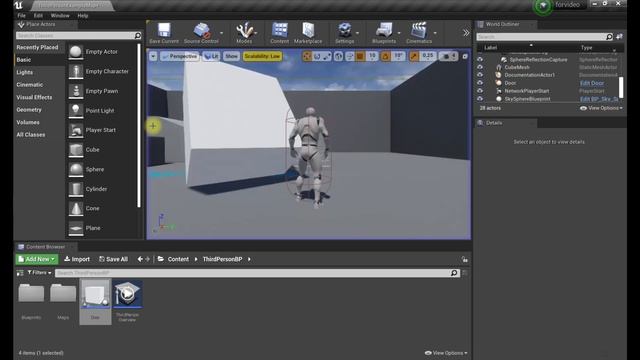The height and width of the screenshot is (360, 640).
Task: Select Empty Actor in Place Actors
Action: [102, 52]
